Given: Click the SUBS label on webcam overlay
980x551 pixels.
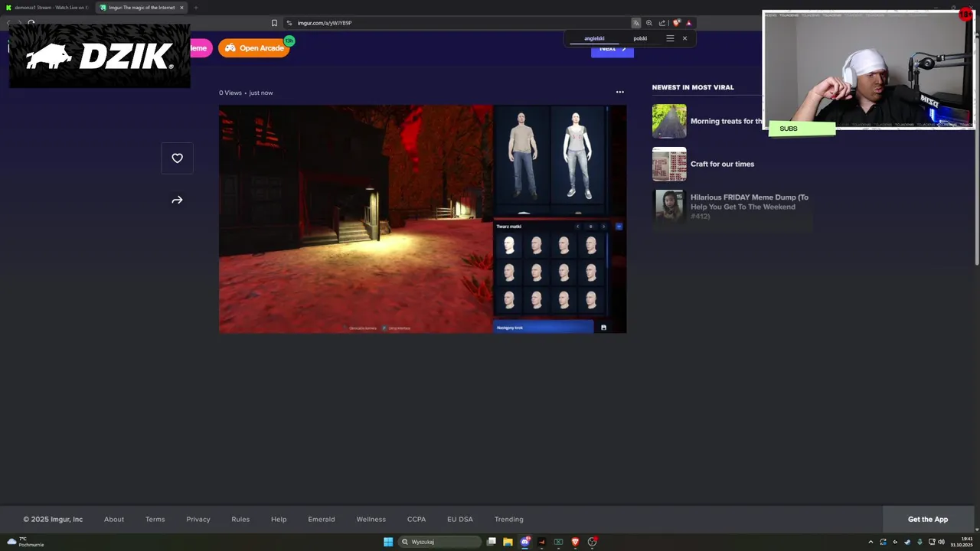Looking at the screenshot, I should (x=789, y=129).
